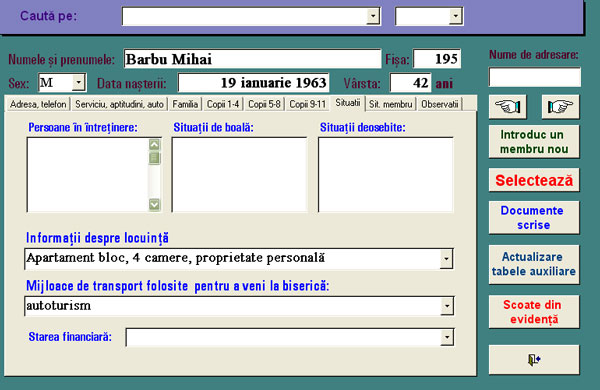Switch to the Adresa, telefon tab
The width and height of the screenshot is (600, 390).
click(38, 104)
